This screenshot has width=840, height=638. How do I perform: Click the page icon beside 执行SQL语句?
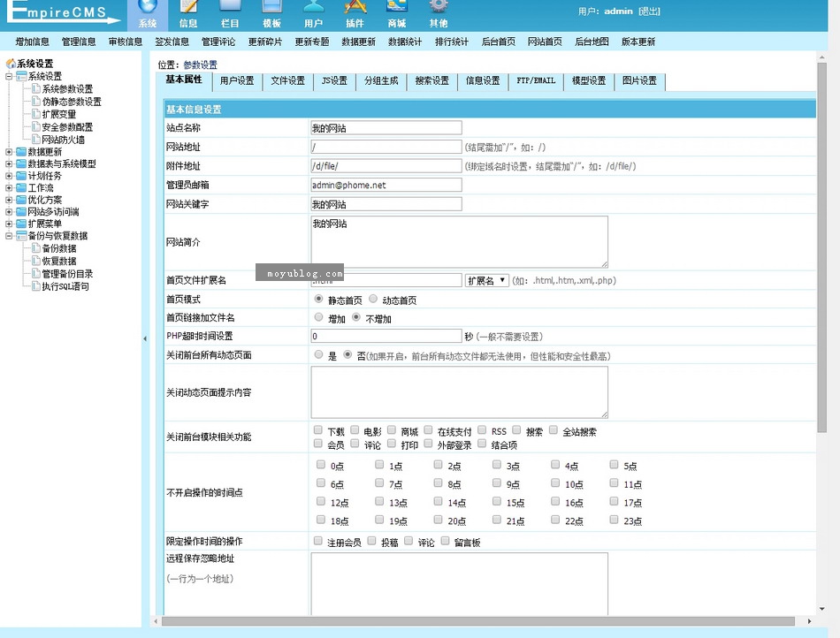(36, 286)
